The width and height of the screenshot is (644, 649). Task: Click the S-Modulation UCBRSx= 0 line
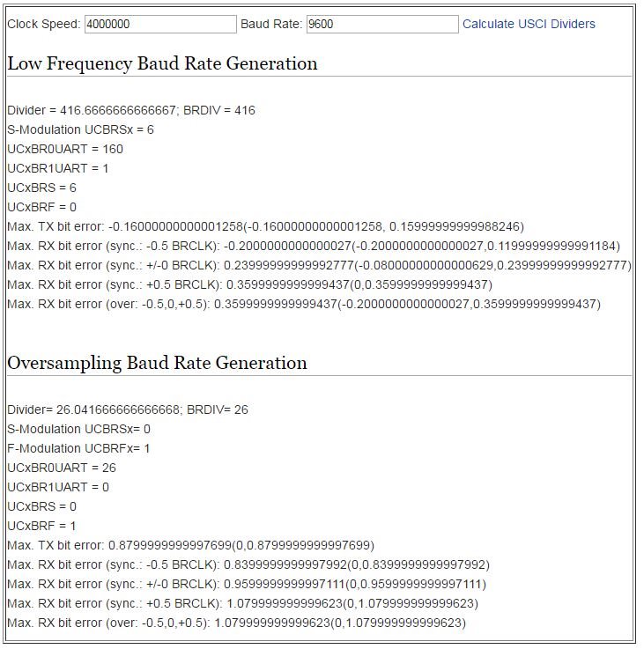78,429
